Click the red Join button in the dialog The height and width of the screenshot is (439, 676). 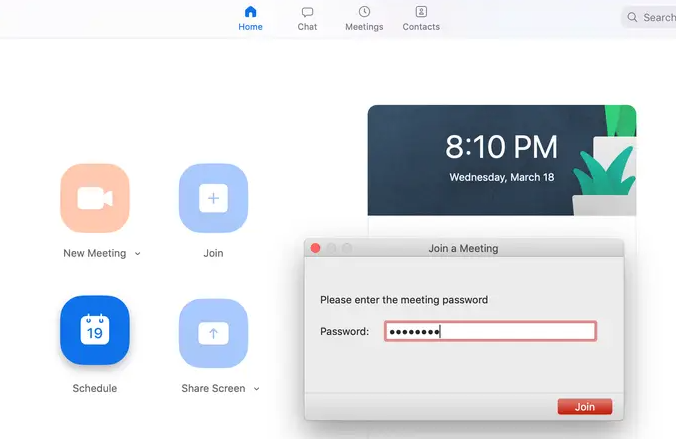585,407
